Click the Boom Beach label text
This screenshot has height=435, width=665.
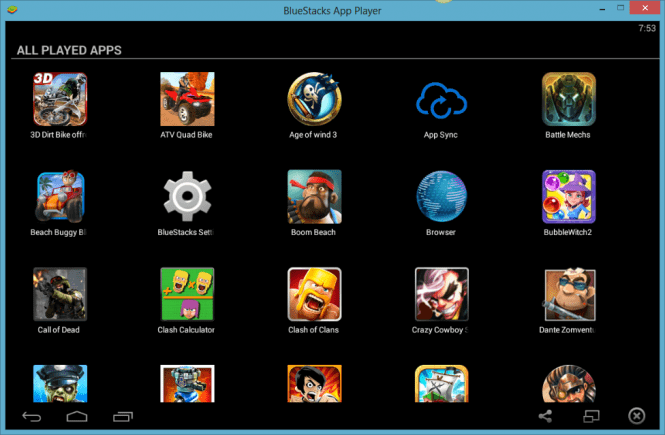pos(313,232)
